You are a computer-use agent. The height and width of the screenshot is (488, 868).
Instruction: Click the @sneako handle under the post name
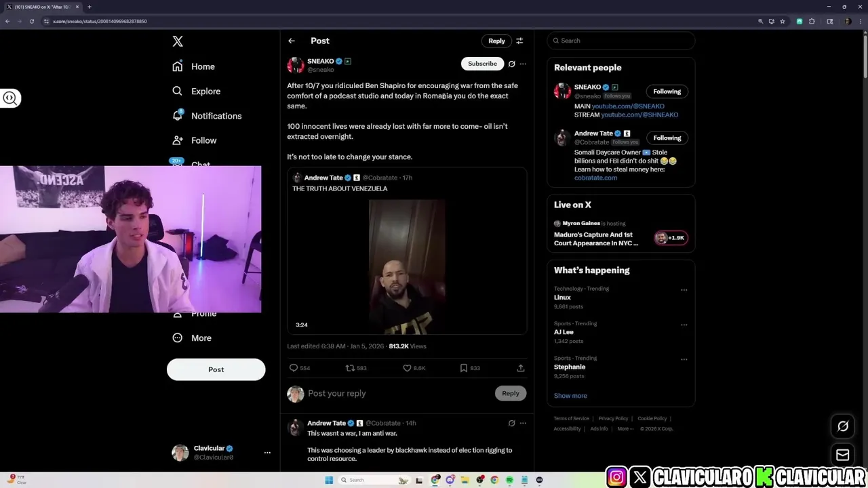pyautogui.click(x=321, y=70)
